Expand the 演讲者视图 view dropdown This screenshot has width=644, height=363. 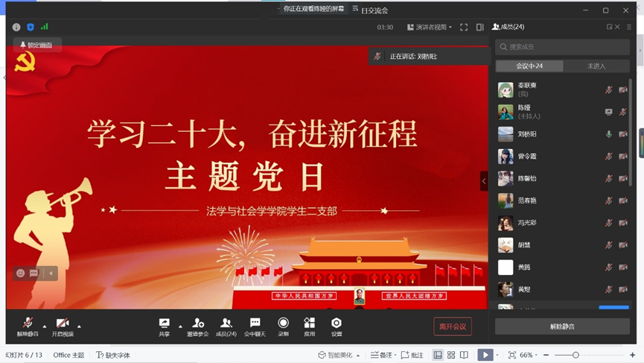430,27
